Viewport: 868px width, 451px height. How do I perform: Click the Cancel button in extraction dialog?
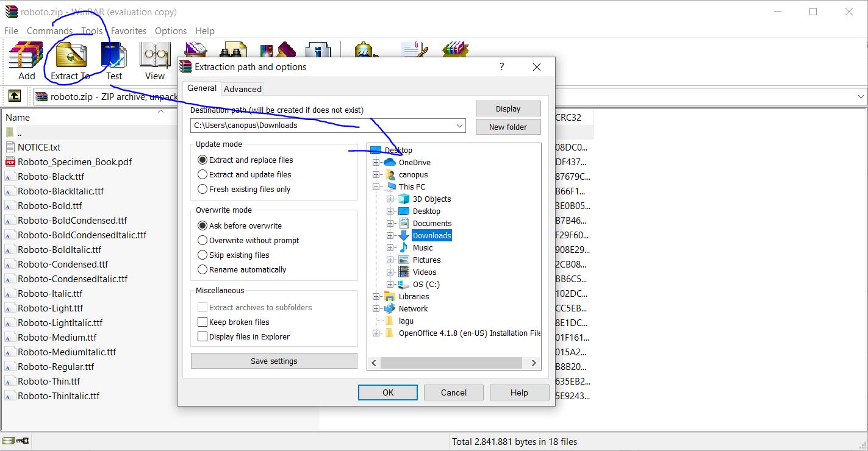[454, 392]
